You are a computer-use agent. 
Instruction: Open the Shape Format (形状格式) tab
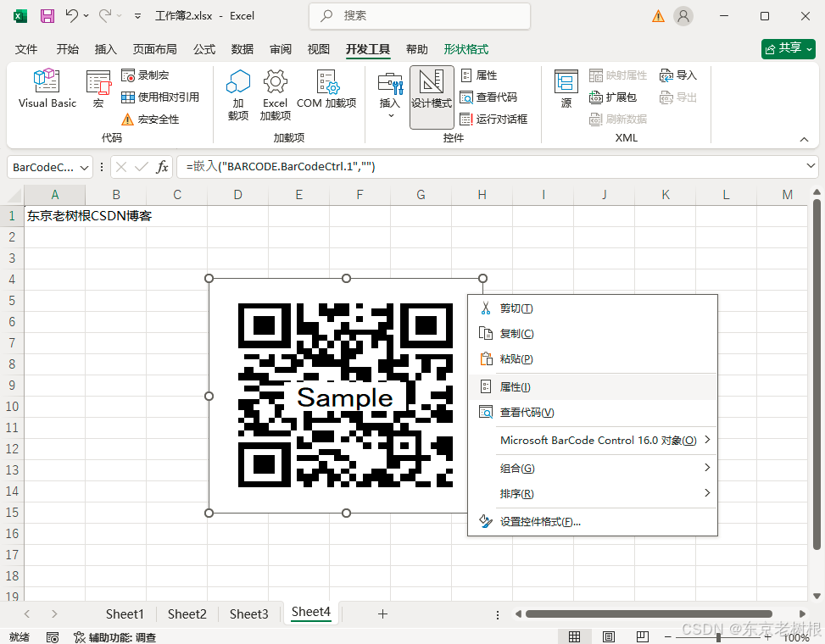point(466,49)
